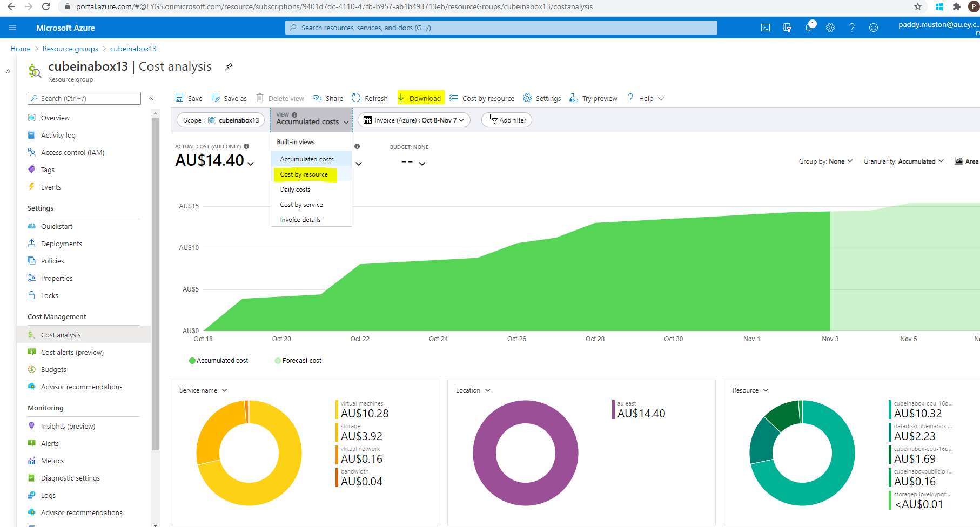Refresh the cost analysis data
Viewport: 980px width, 527px height.
[370, 98]
